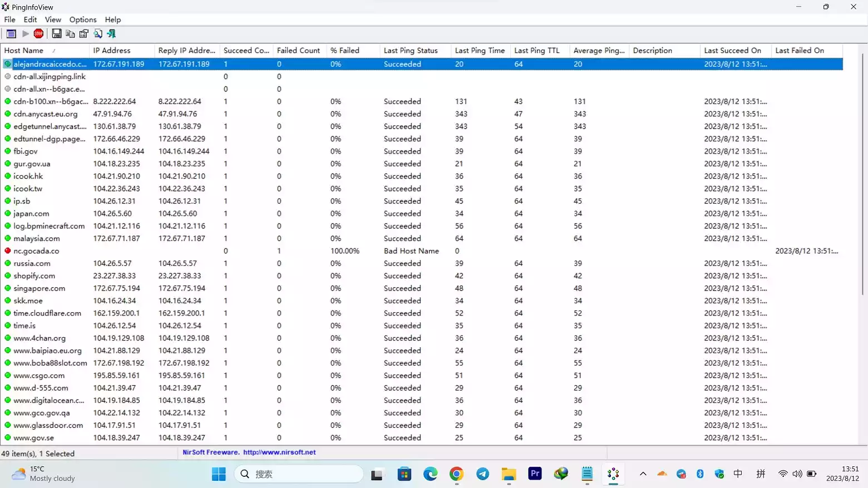Click the Copy selected items icon
This screenshot has height=488, width=868.
[70, 34]
